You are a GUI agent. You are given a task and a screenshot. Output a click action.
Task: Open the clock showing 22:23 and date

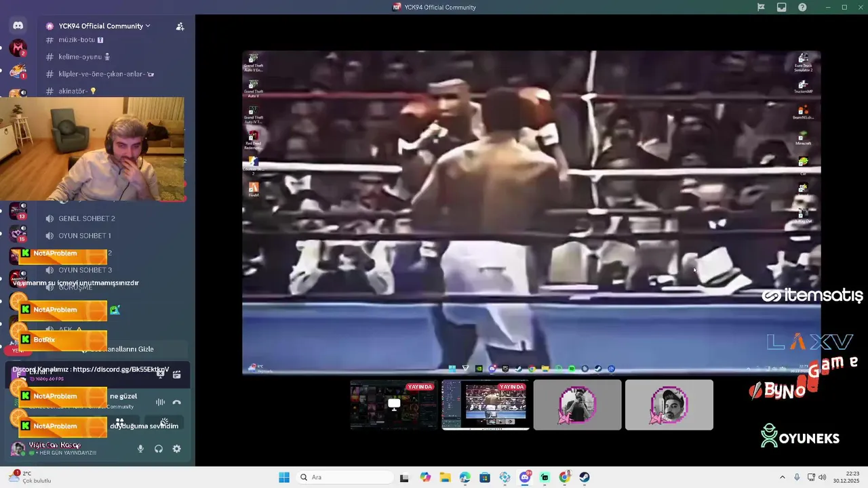846,477
